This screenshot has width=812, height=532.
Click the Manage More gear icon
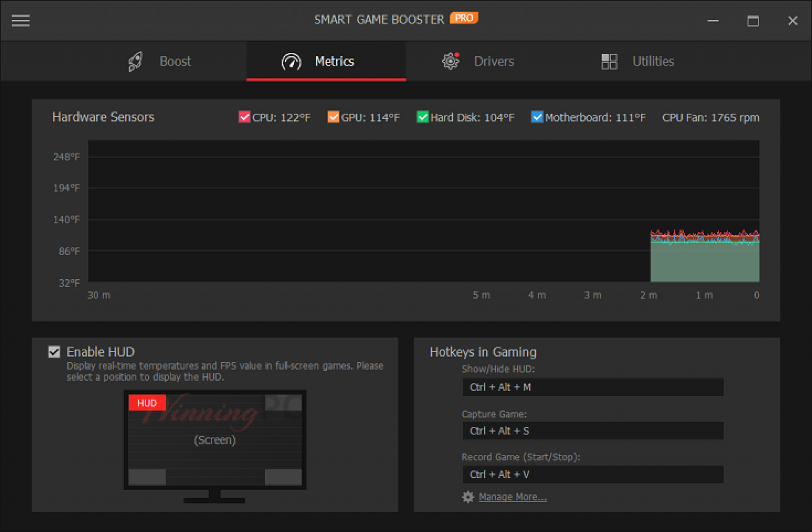pyautogui.click(x=468, y=497)
